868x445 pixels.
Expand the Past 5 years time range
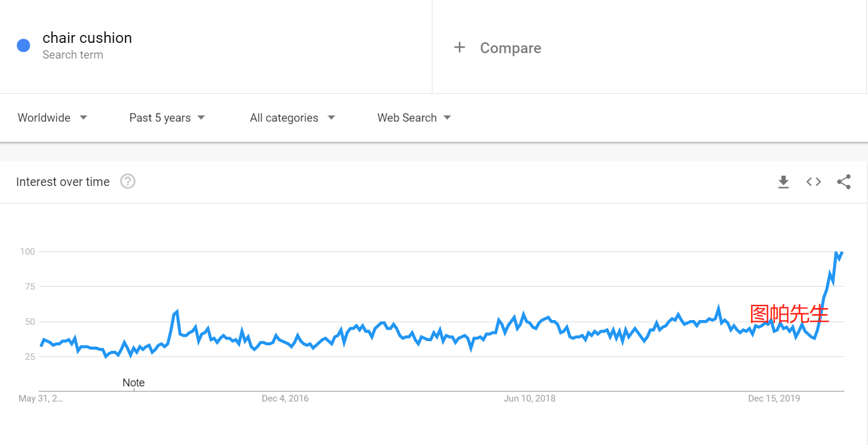click(x=167, y=118)
